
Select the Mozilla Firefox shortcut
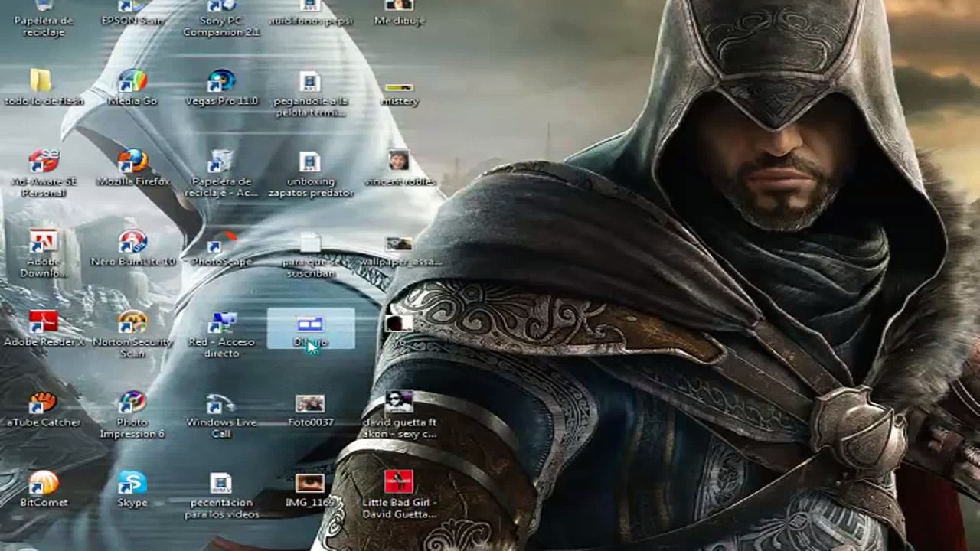[132, 161]
